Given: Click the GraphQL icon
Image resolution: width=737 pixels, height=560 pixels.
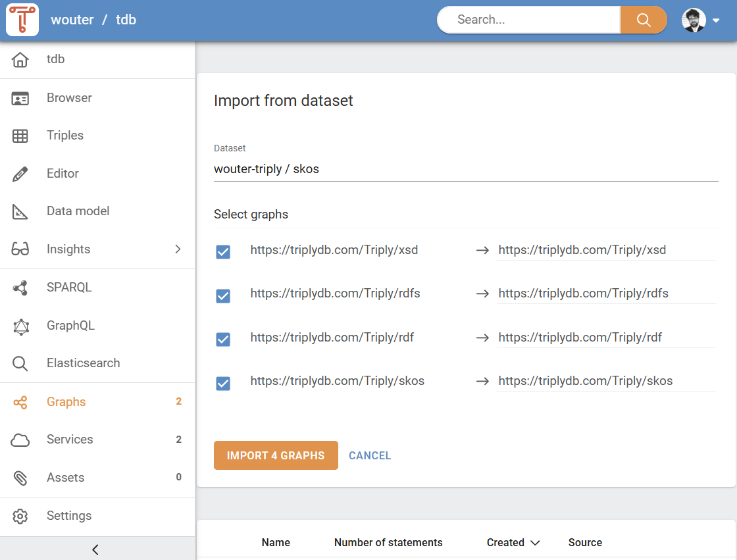Looking at the screenshot, I should (20, 326).
